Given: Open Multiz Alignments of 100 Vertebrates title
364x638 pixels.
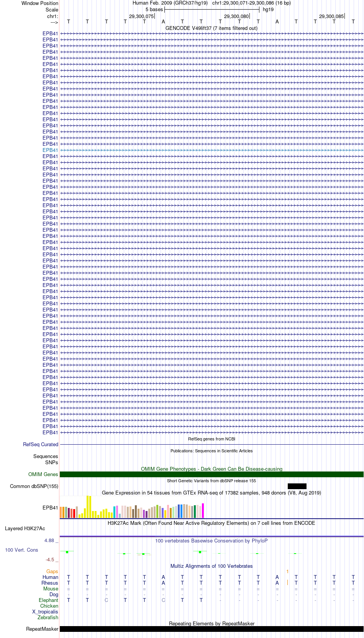Looking at the screenshot, I should coord(212,566).
